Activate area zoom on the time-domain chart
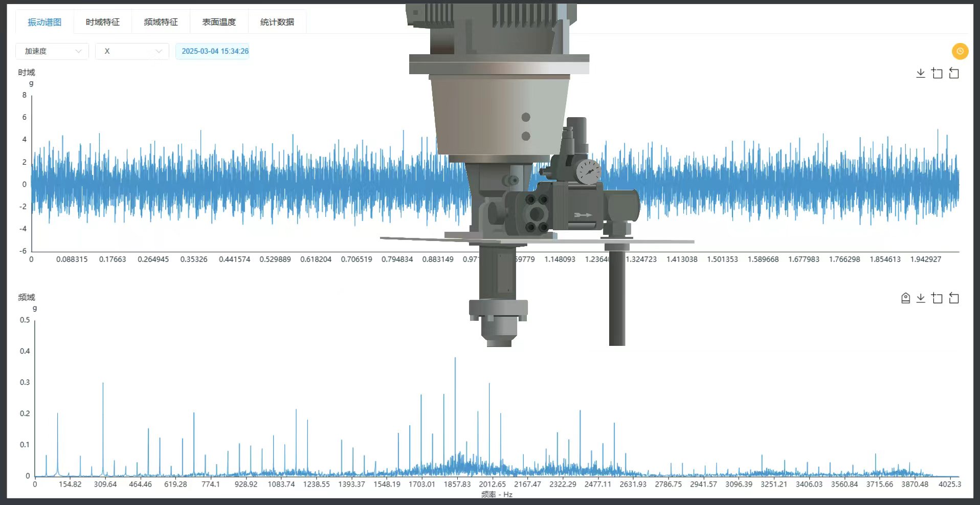 [x=937, y=73]
